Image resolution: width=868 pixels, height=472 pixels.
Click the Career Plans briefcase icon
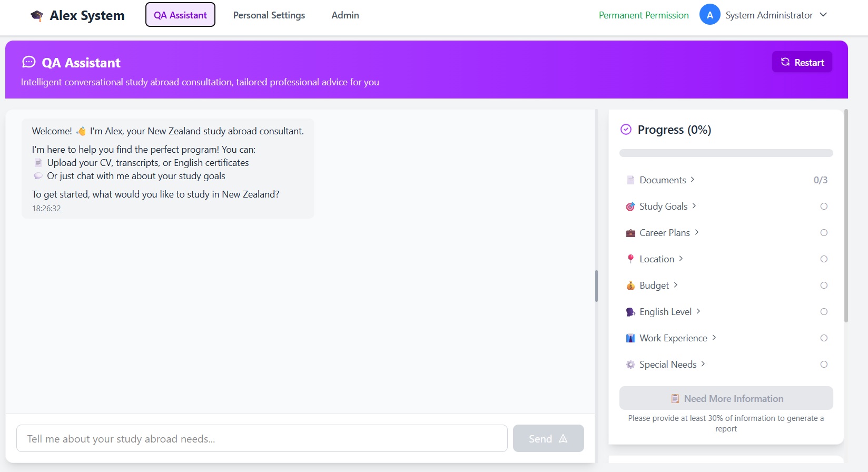(x=630, y=233)
